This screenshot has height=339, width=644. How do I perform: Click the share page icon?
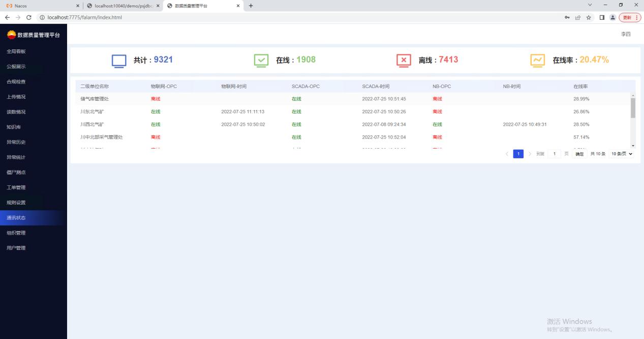point(577,17)
